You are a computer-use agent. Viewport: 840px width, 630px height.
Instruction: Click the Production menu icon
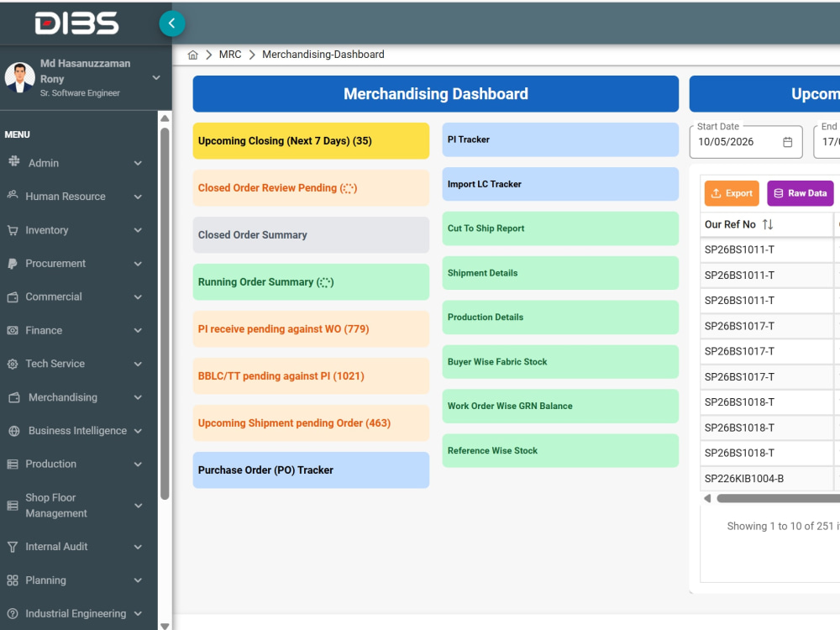point(13,465)
